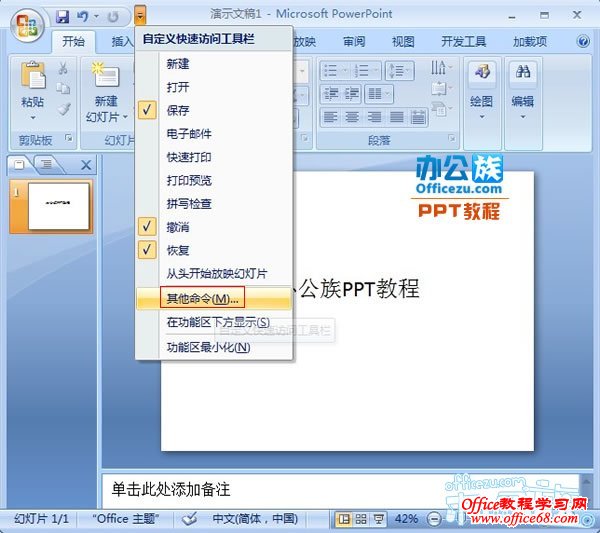Select 其他命令(M)... menu item
This screenshot has height=533, width=600.
(214, 298)
